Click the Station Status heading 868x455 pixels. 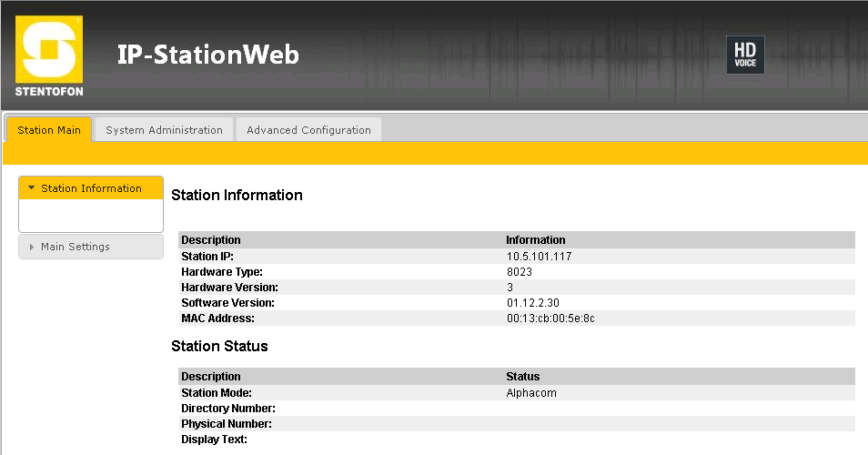[219, 346]
